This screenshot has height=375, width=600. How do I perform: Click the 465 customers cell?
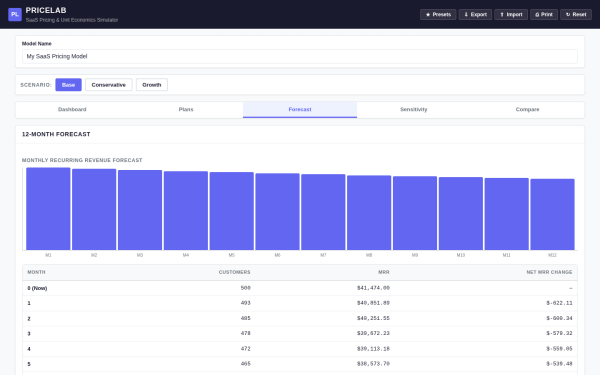tap(246, 364)
